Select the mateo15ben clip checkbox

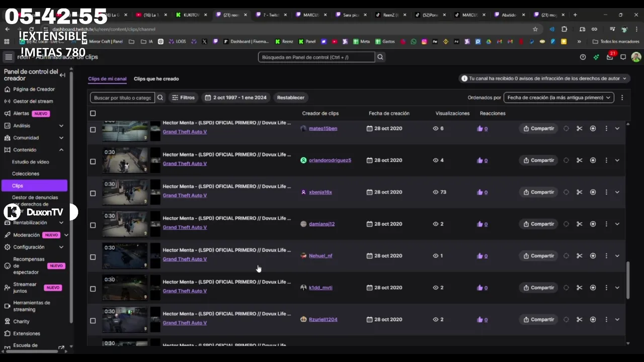[x=93, y=129]
